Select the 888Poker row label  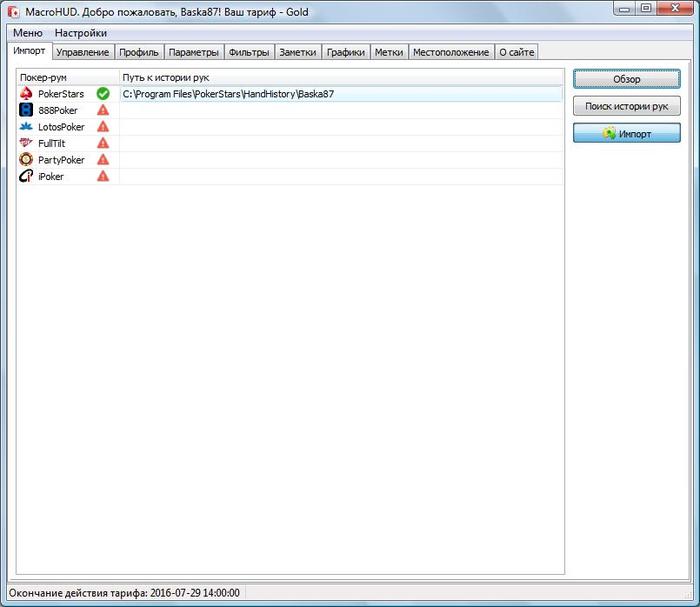point(58,110)
